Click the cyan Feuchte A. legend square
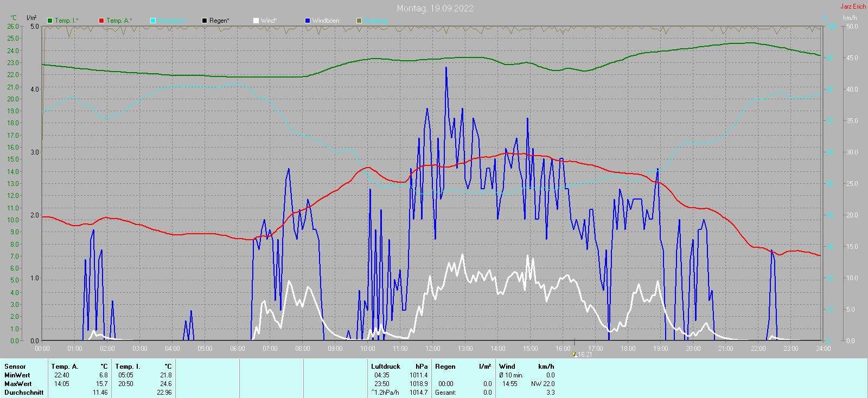The image size is (868, 398). [x=153, y=21]
